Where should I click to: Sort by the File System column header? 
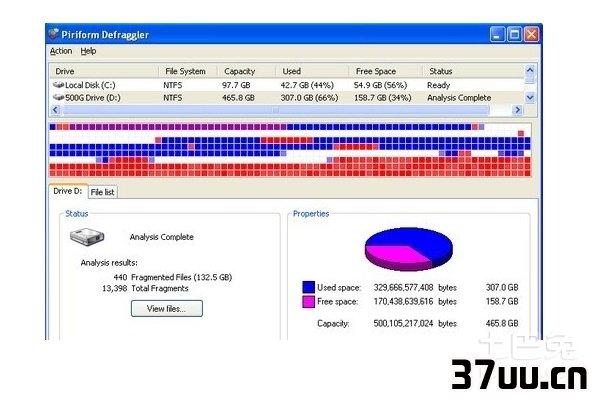[188, 71]
